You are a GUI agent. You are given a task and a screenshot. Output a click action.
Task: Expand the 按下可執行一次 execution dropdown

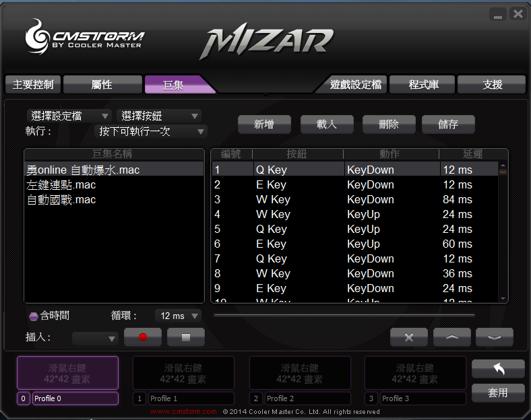[151, 131]
